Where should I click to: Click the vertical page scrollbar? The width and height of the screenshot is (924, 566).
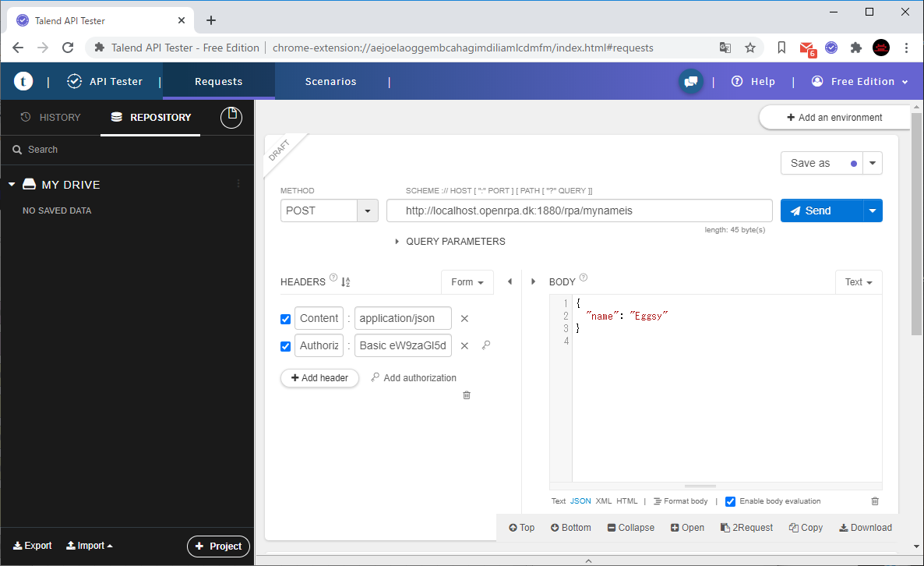tap(916, 224)
